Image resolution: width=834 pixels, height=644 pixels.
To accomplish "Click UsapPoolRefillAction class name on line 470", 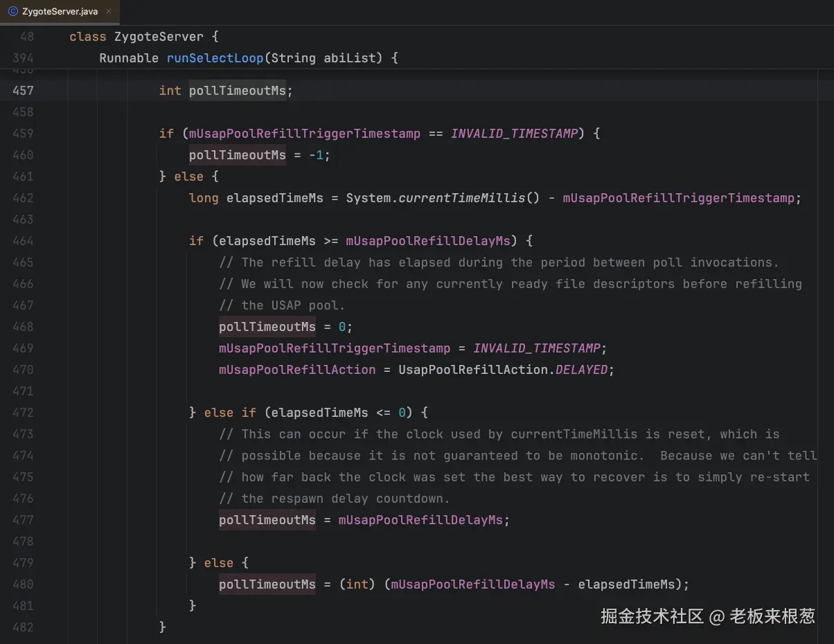I will 473,370.
